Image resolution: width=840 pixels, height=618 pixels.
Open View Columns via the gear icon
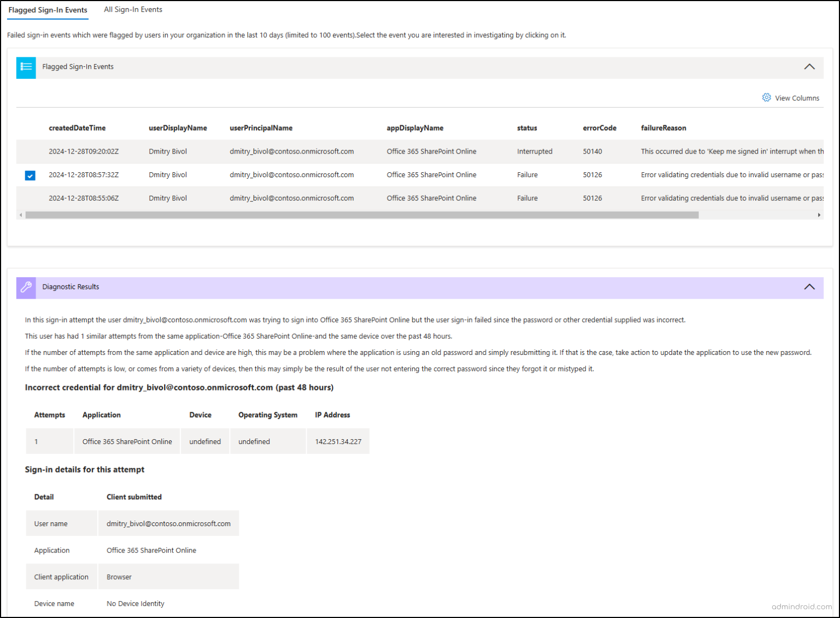click(x=767, y=97)
